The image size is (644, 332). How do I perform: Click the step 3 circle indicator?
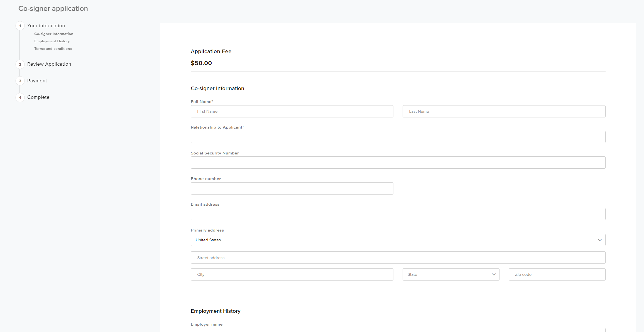(20, 81)
